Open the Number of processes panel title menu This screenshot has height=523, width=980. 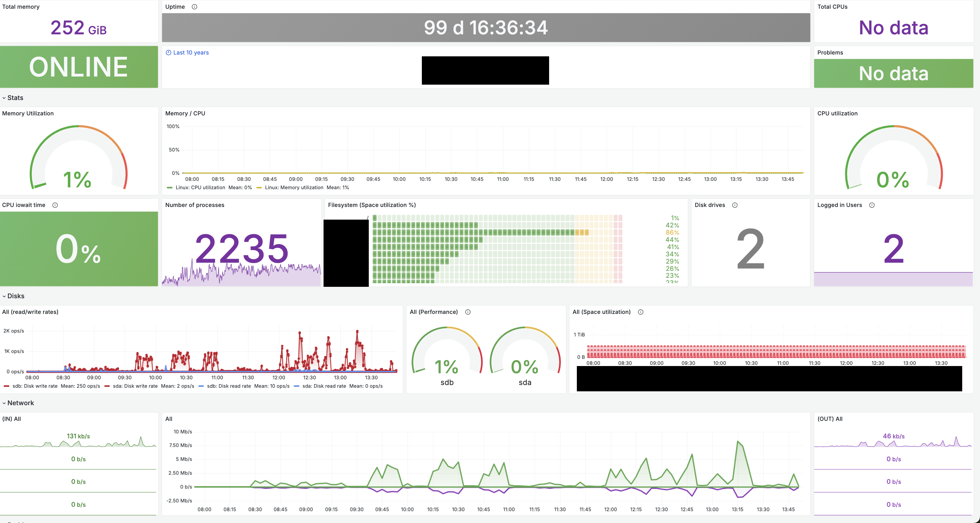tap(194, 205)
